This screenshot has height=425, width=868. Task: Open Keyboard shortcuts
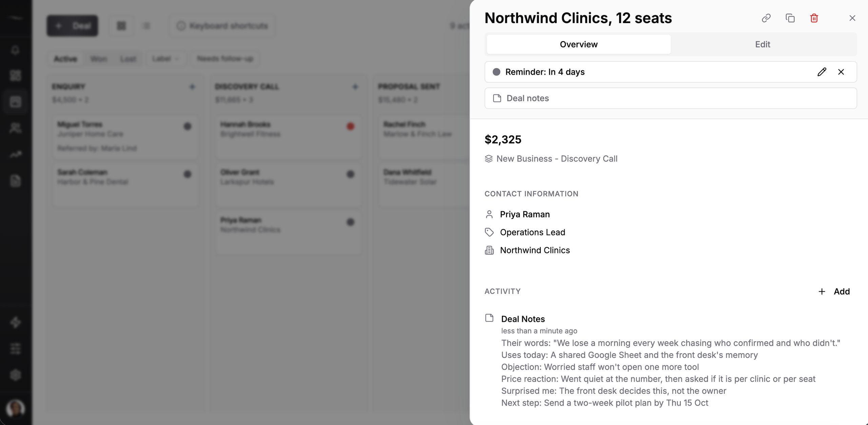222,26
